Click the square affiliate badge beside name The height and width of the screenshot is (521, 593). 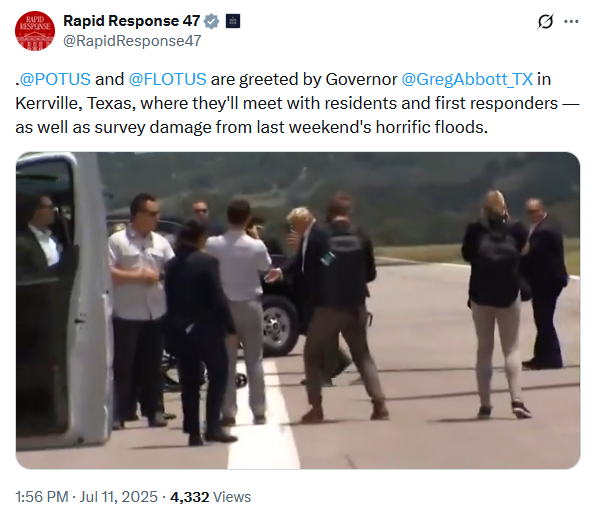tap(233, 21)
